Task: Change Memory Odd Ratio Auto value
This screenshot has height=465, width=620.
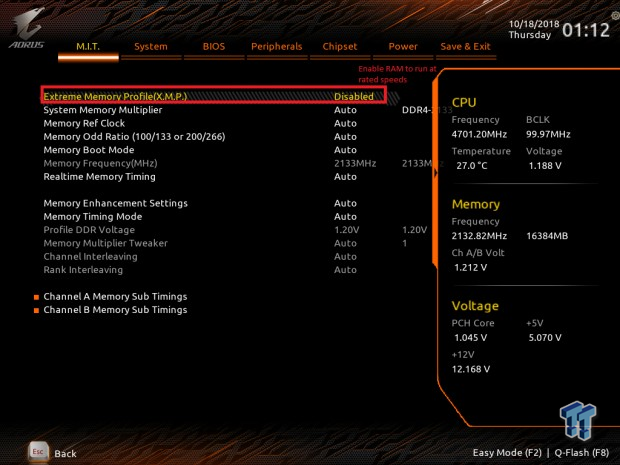Action: click(x=345, y=137)
